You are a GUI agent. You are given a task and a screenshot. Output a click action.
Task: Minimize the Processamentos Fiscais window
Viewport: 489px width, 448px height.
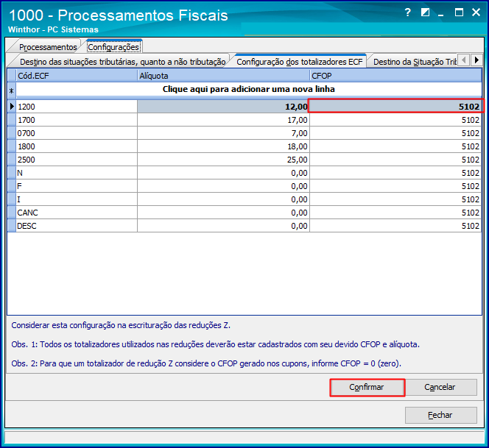(440, 13)
